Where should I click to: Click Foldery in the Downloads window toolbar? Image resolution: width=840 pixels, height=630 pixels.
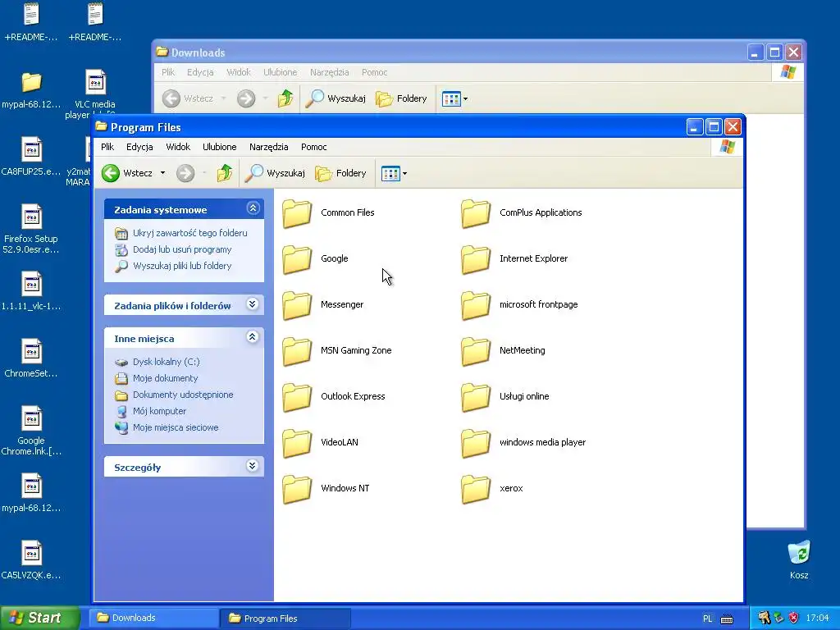coord(401,98)
